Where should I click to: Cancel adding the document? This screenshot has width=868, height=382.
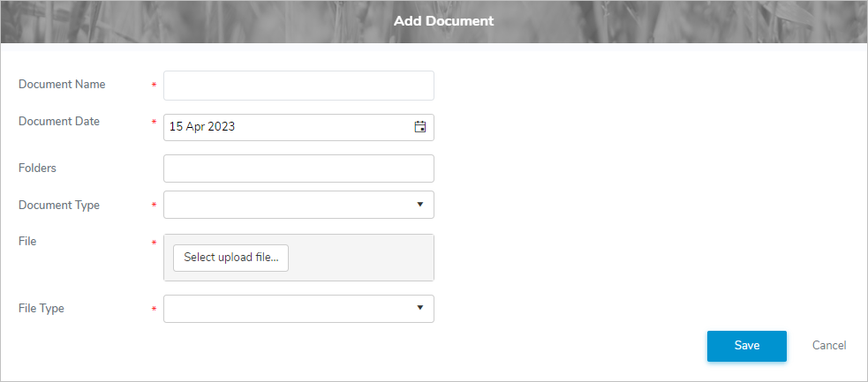[x=829, y=346]
